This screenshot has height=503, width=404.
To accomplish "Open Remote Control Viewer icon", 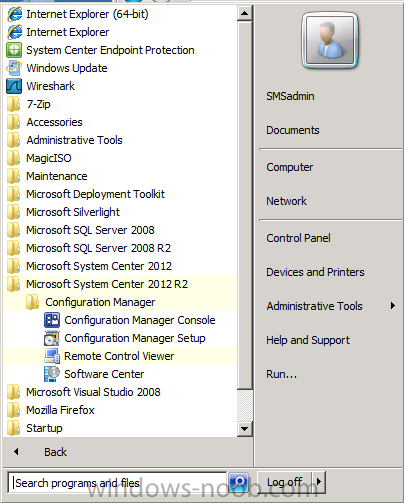I will tap(52, 356).
